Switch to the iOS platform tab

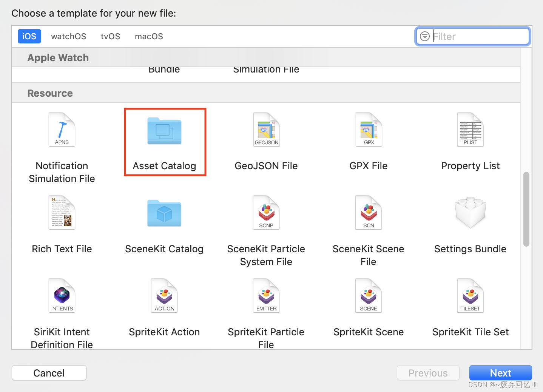(x=29, y=36)
